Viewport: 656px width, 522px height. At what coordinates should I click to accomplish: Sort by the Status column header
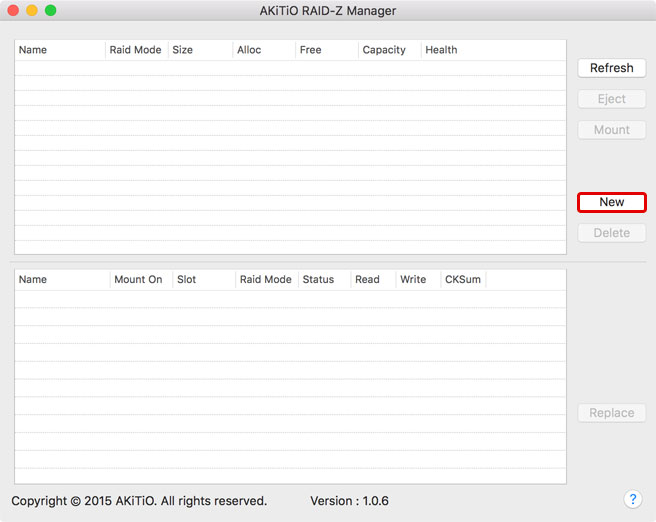pyautogui.click(x=323, y=280)
